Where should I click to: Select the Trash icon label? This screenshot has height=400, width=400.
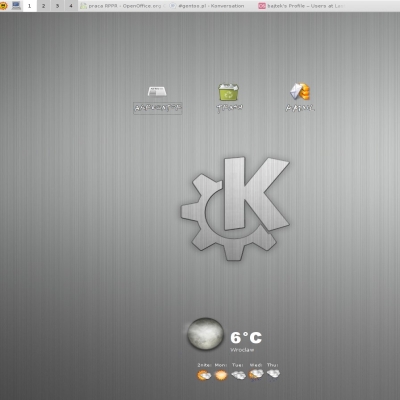click(229, 108)
